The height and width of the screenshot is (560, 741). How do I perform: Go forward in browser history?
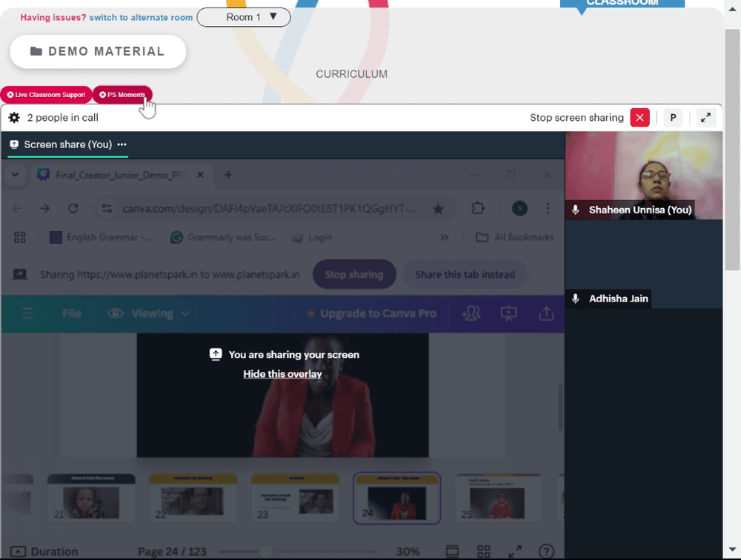[x=45, y=208]
